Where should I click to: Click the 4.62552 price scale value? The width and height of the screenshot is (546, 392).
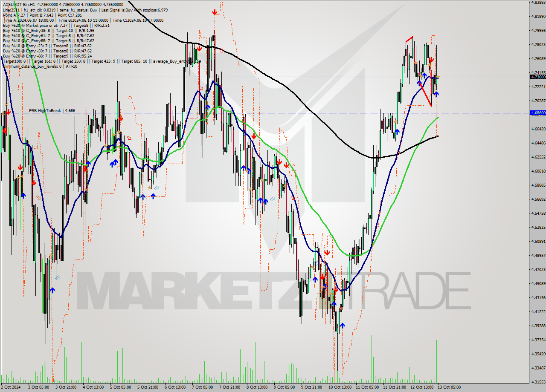pos(538,157)
